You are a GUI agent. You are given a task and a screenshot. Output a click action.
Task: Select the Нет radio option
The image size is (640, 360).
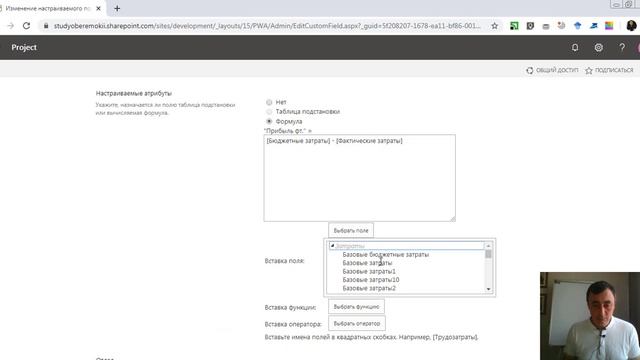269,102
